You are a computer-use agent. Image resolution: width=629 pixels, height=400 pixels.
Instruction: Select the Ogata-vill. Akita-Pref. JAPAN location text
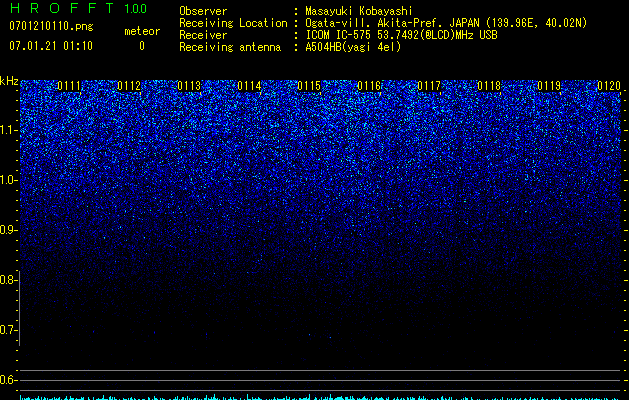446,23
